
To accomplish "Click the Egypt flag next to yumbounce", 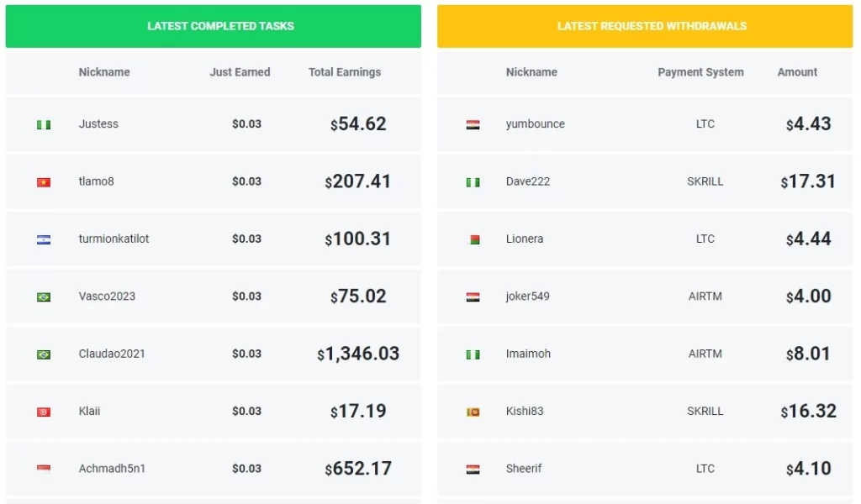I will (473, 124).
